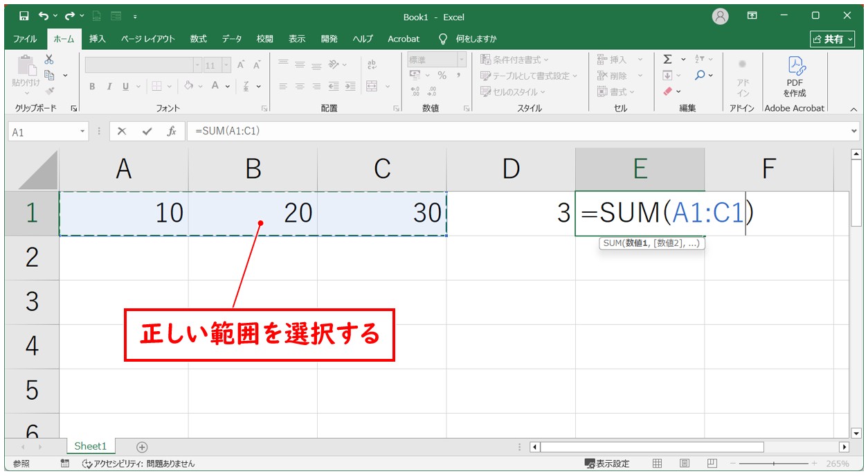Save the workbook from quick access toolbar

pos(24,16)
